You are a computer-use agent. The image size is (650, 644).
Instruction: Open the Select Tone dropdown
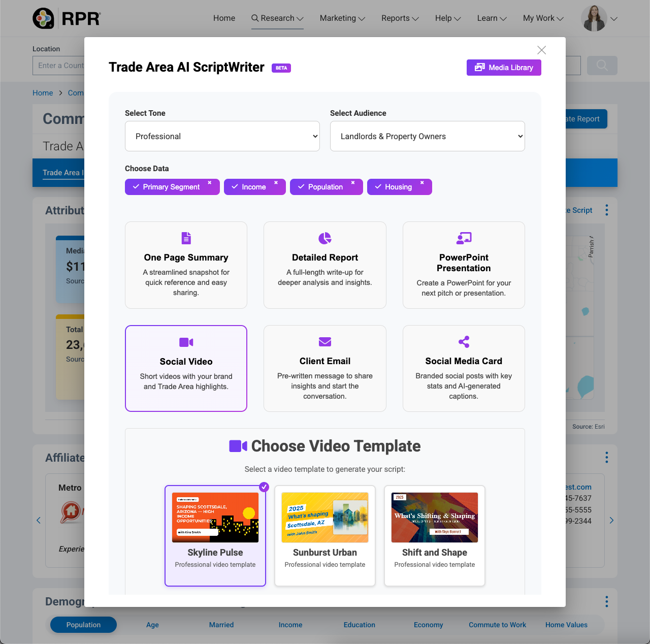222,136
